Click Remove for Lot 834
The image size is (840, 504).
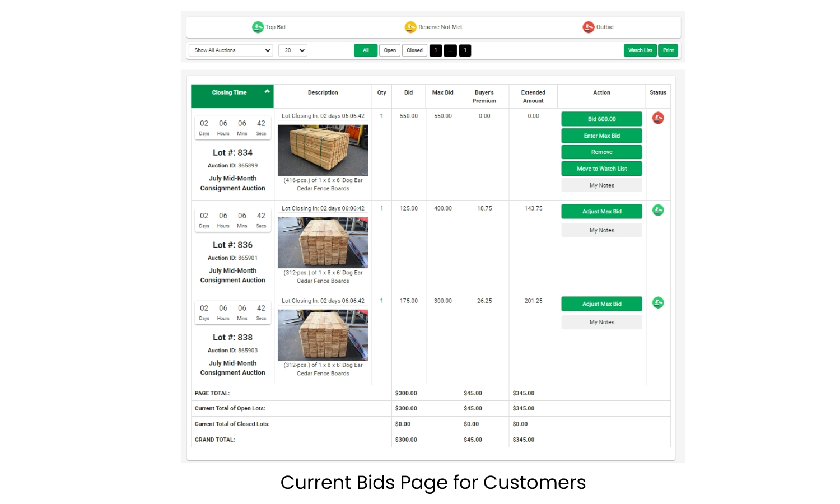click(602, 152)
